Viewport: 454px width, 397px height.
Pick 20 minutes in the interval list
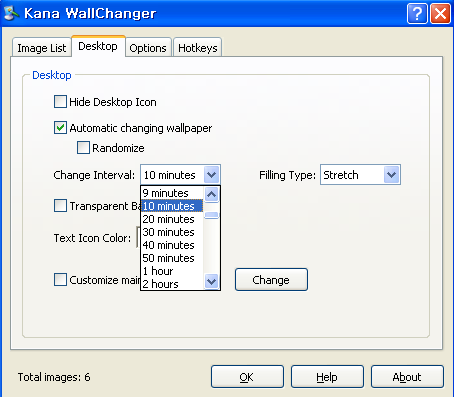[172, 219]
